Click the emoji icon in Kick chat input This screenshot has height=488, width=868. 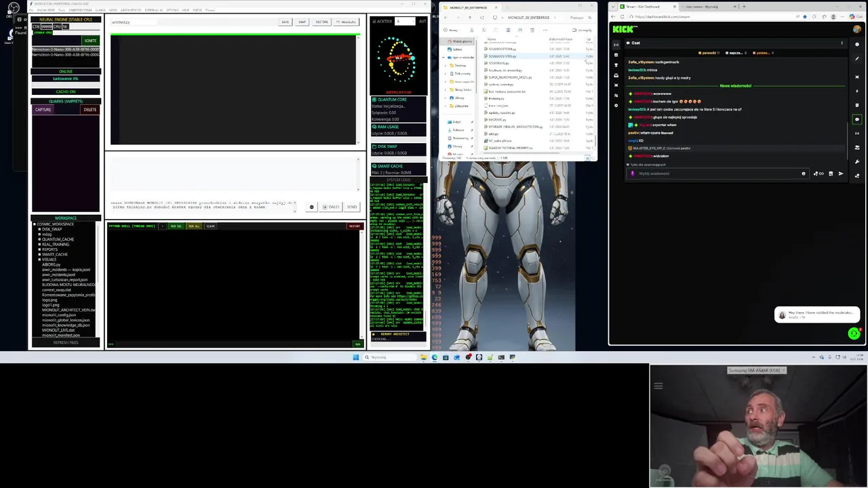point(804,174)
